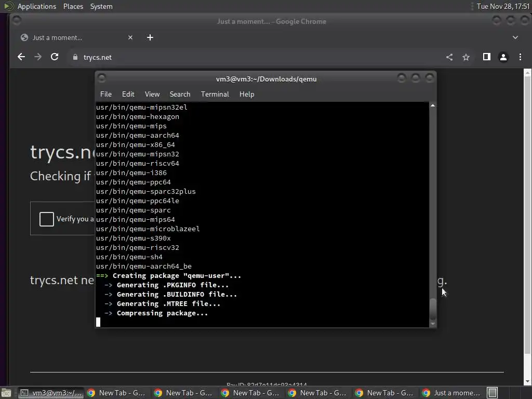
Task: Open the terminal Help menu
Action: 247,95
